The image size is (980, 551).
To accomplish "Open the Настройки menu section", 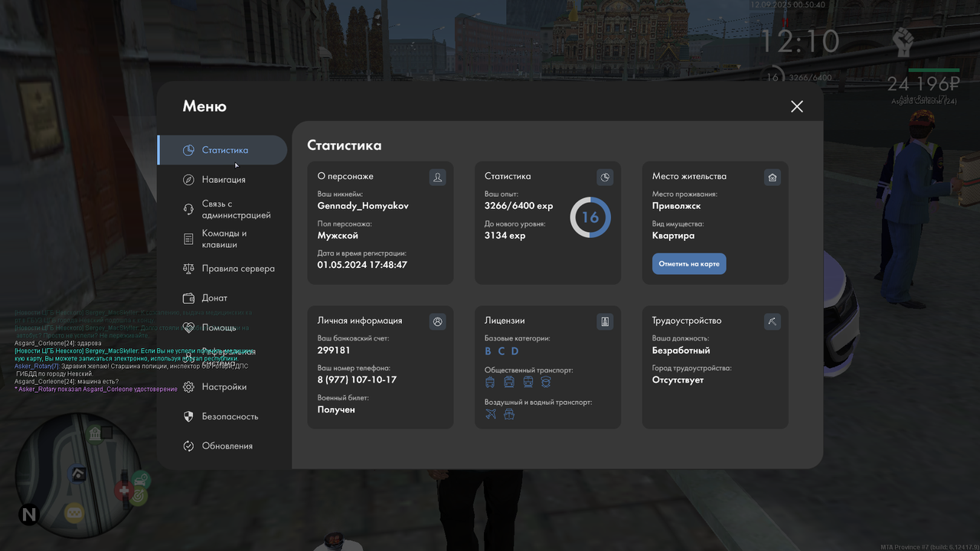I will click(223, 387).
